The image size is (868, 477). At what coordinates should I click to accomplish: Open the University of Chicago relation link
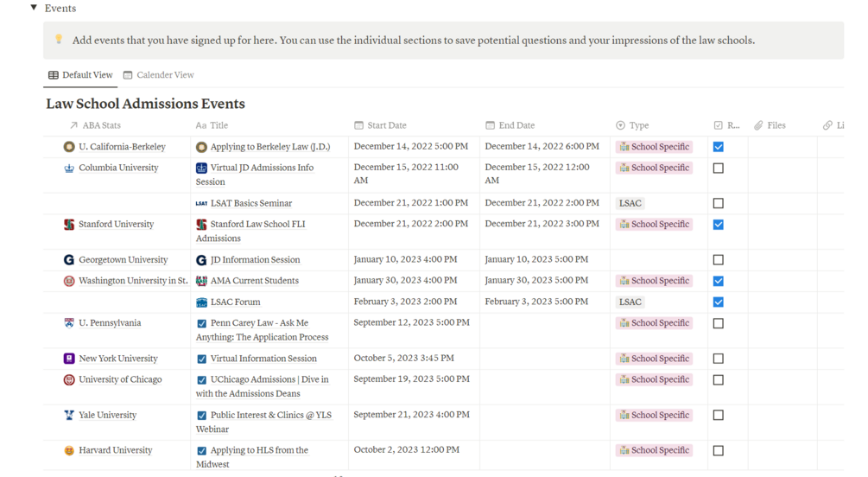coord(120,379)
